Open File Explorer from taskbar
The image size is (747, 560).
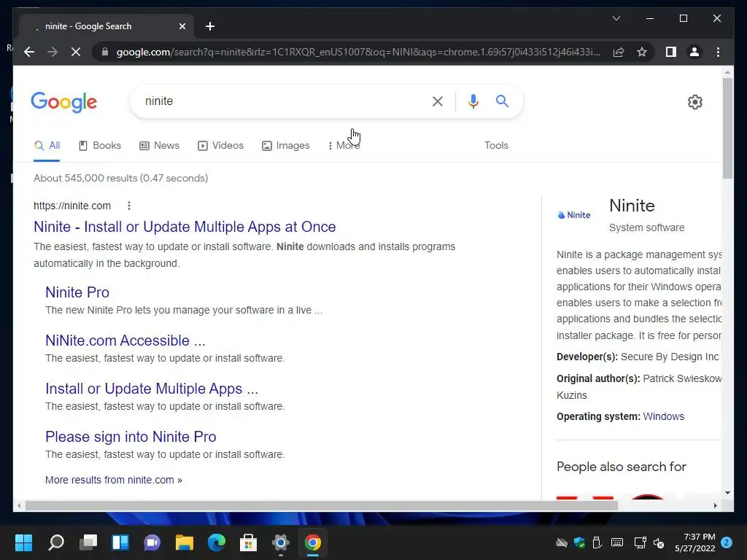pos(185,542)
